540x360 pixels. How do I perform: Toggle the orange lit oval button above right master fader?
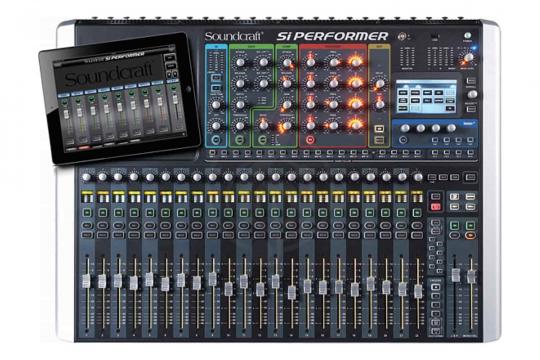(470, 235)
